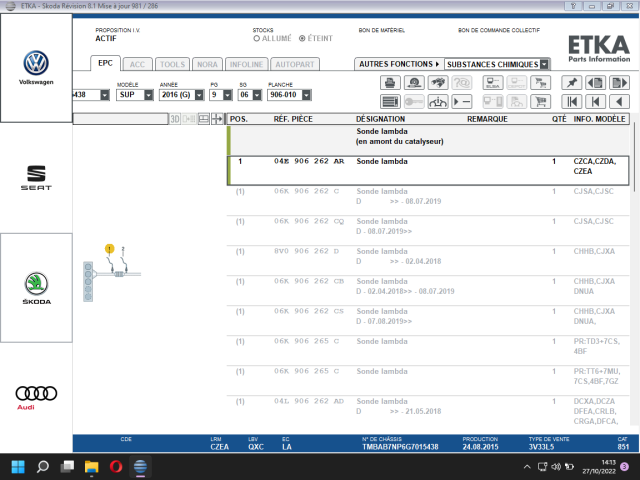
Task: Open the dropdown ending in 438
Action: [x=105, y=95]
